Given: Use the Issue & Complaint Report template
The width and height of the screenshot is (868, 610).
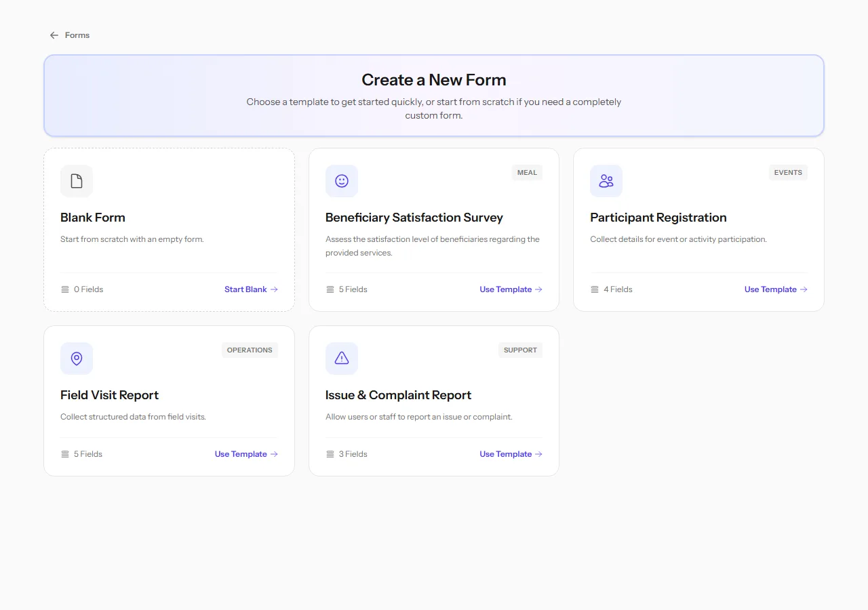Looking at the screenshot, I should (x=511, y=454).
